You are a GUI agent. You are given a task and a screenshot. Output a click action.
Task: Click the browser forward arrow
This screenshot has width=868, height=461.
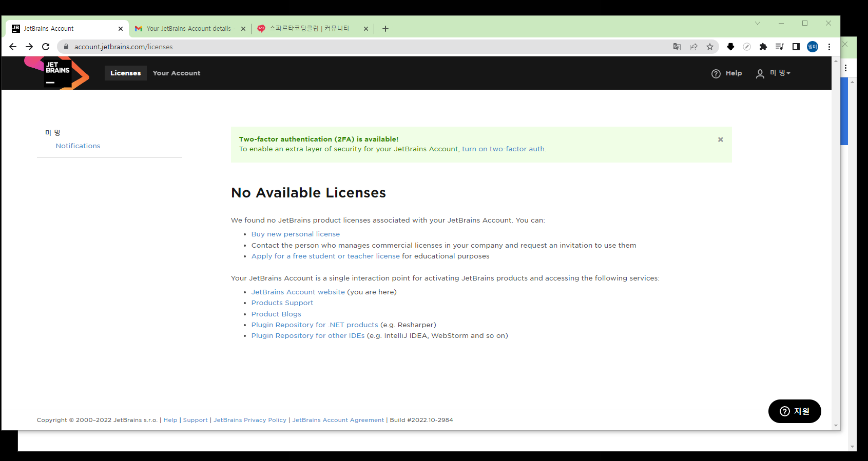[x=29, y=47]
